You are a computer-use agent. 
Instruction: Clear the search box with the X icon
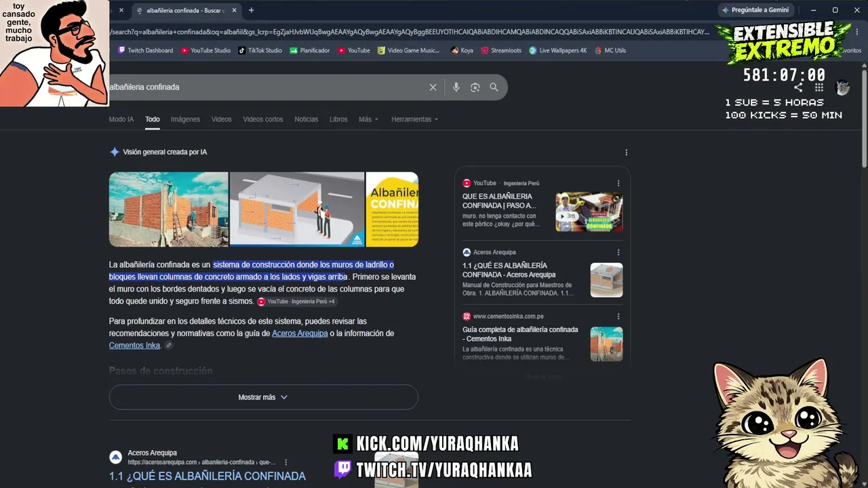(x=433, y=87)
